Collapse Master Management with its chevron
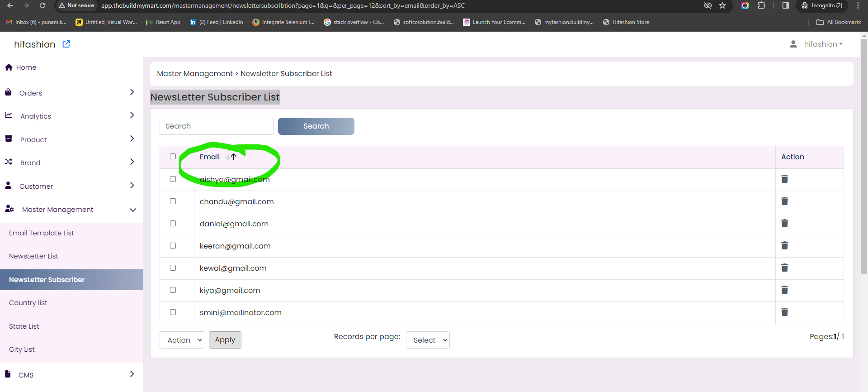Screen dimensions: 868x392 coord(133,210)
